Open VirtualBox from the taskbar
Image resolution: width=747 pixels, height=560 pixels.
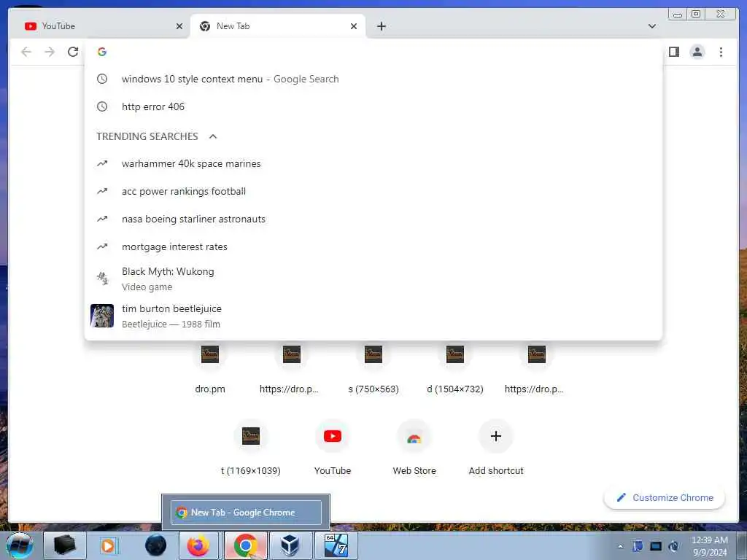pos(290,545)
